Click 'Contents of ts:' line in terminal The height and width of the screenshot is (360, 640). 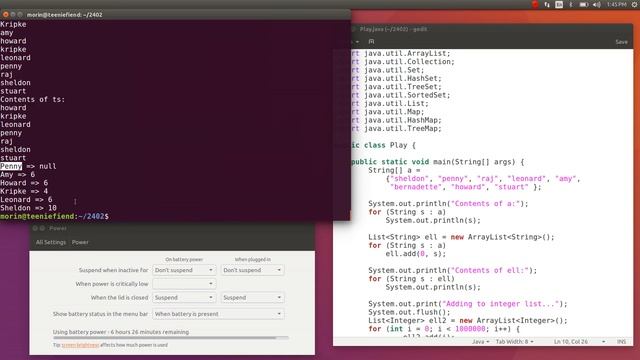[32, 100]
